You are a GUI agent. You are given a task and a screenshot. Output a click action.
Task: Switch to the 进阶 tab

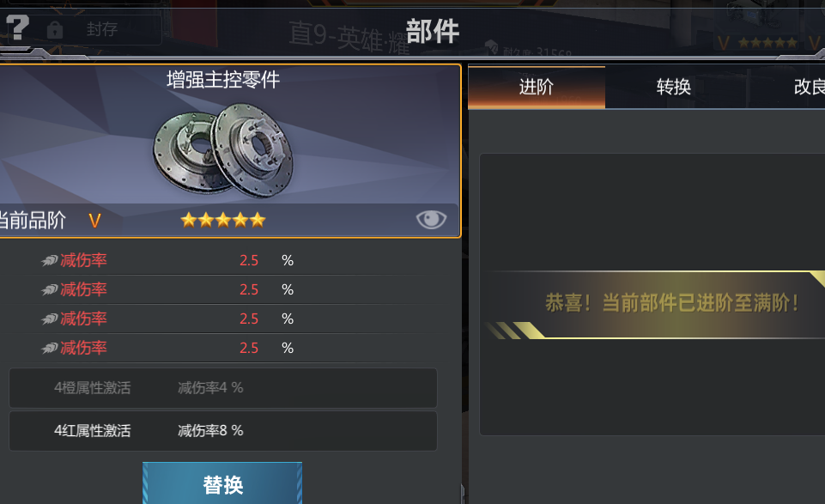(537, 88)
